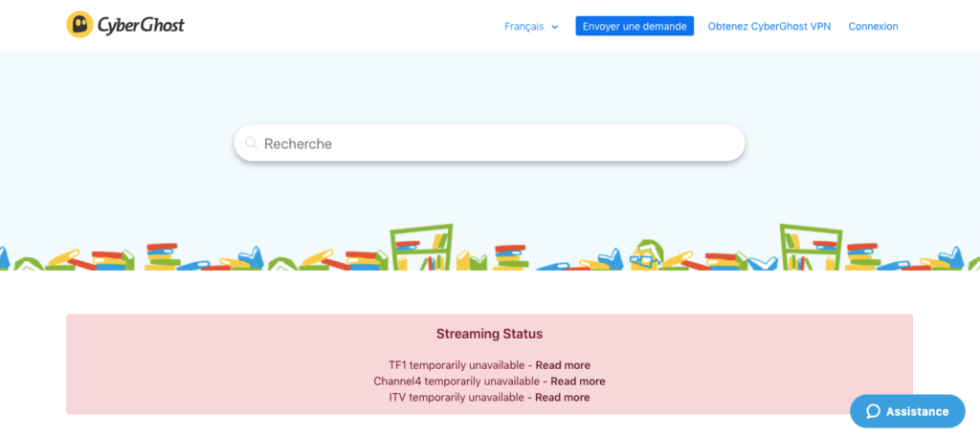Click the Envoyer une demande button
Viewport: 980px width, 436px height.
pos(635,26)
